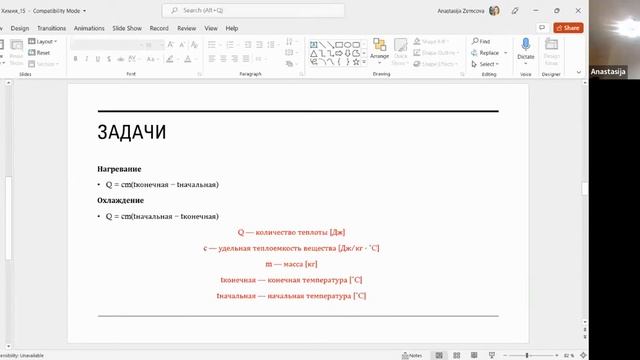Open the Select dropdown in Editing

point(485,64)
